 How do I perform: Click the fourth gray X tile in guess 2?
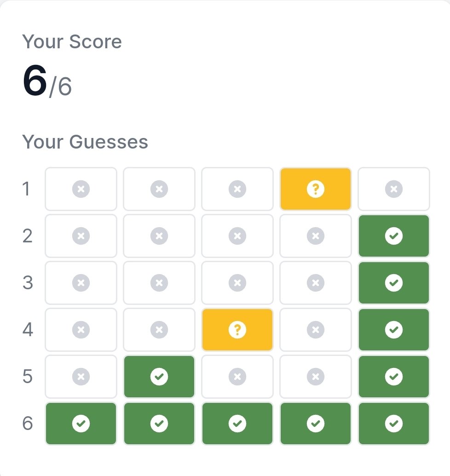[316, 236]
